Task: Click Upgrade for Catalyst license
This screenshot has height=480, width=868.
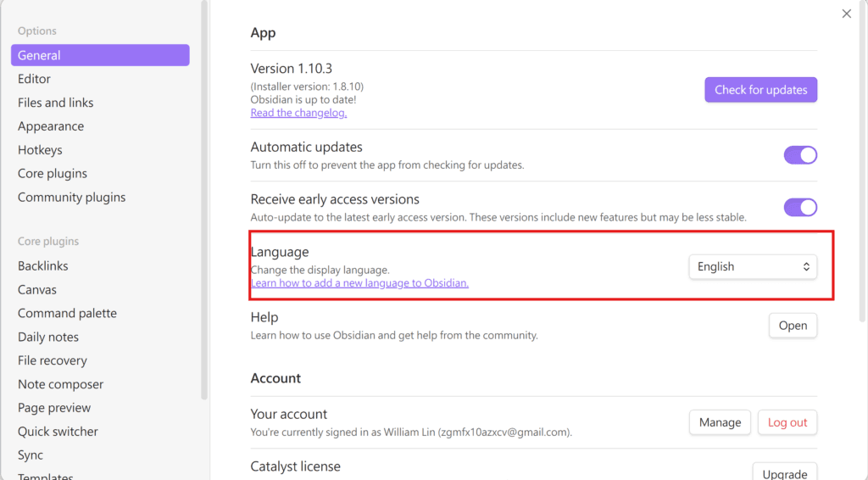Action: point(784,472)
